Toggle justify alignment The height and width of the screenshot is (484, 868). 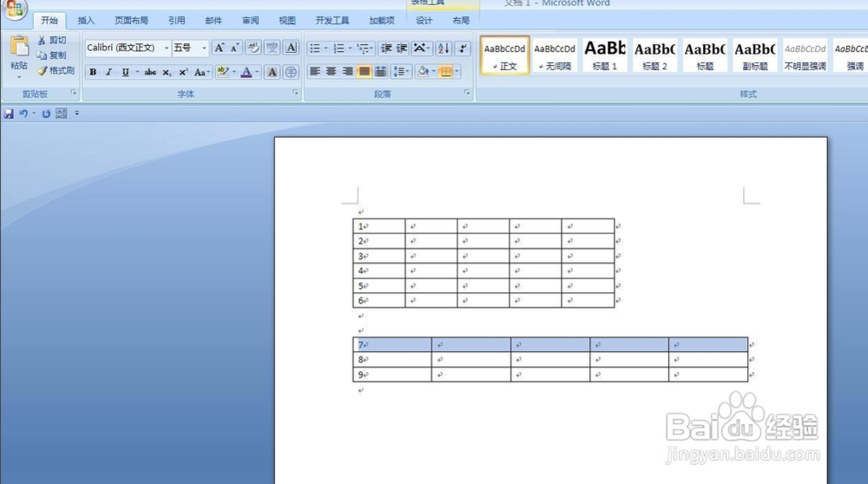point(365,71)
